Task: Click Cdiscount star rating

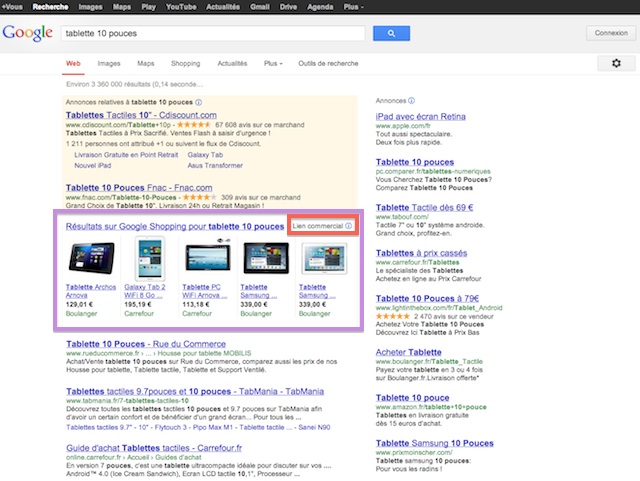Action: click(x=194, y=125)
